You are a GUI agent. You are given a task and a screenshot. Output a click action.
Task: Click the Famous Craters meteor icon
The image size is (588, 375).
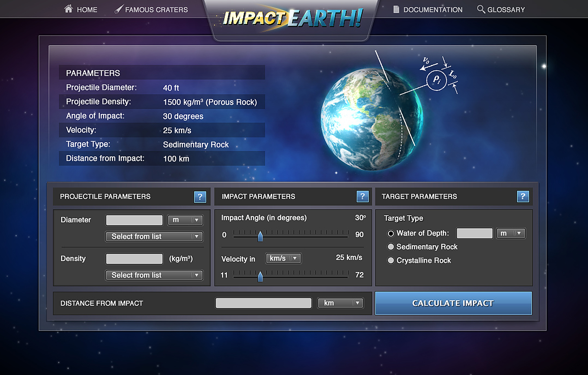[x=119, y=9]
